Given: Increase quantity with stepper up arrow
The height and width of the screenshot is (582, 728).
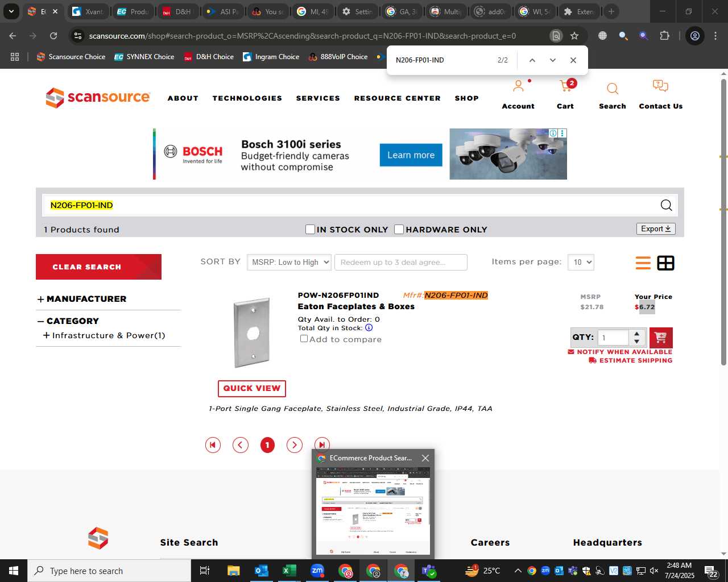Looking at the screenshot, I should 637,334.
